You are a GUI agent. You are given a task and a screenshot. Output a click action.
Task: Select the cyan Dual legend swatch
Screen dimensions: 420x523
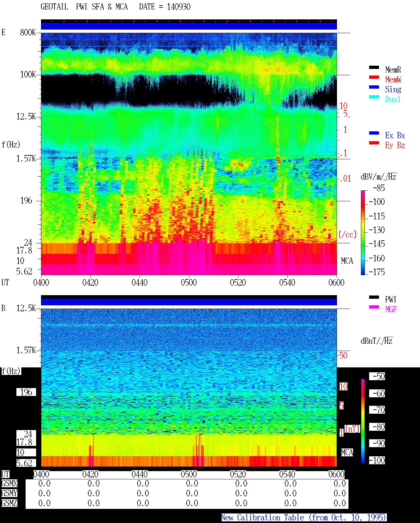374,97
